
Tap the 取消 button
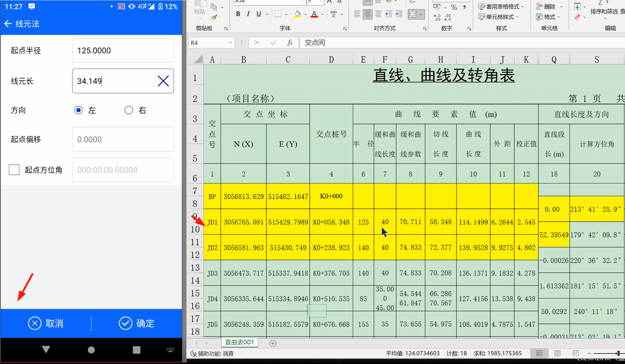point(46,323)
